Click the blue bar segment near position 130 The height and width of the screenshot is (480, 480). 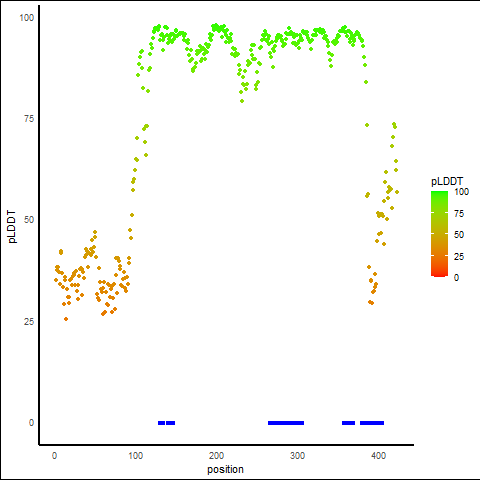click(161, 423)
